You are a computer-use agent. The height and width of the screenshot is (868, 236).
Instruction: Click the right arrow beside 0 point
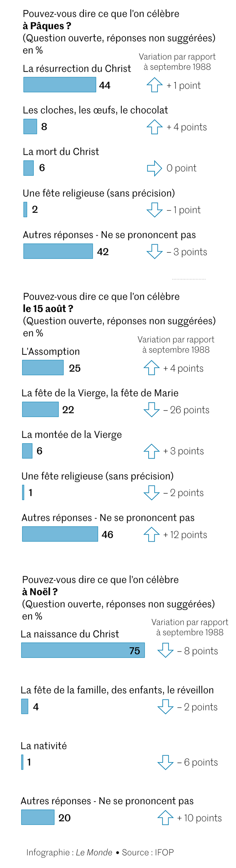(x=155, y=168)
